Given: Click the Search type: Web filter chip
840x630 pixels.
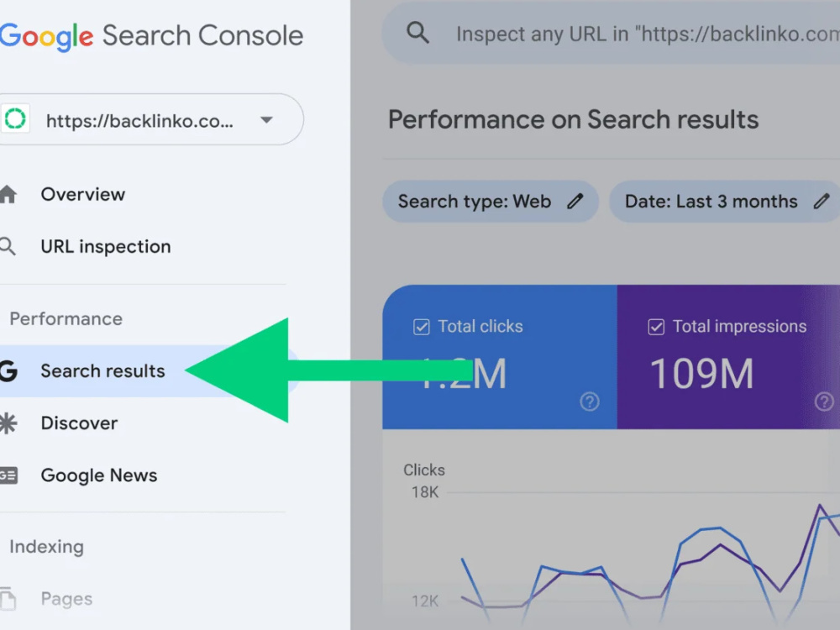Looking at the screenshot, I should tap(491, 202).
